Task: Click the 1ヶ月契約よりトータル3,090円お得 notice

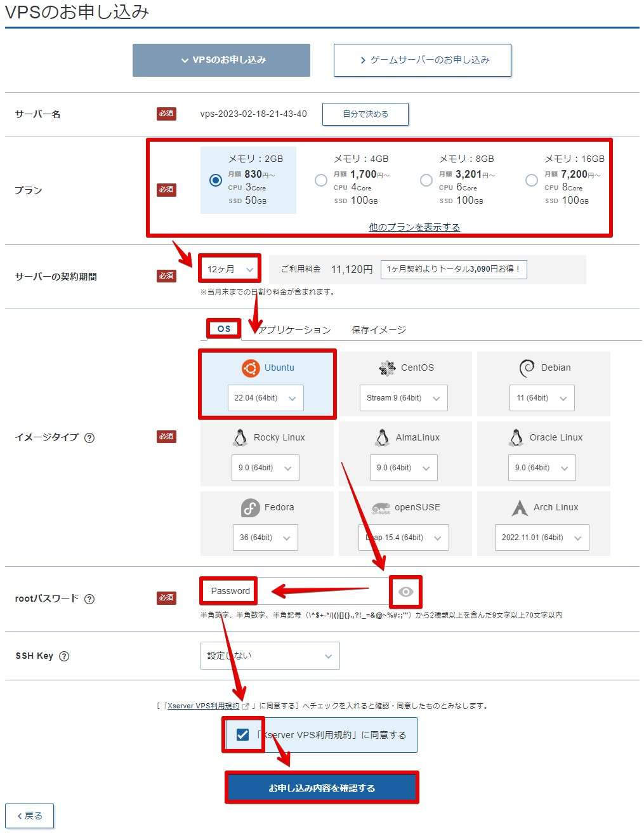Action: [x=454, y=270]
